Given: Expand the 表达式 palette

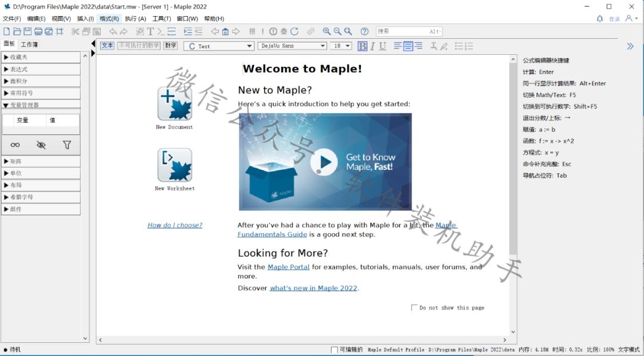Looking at the screenshot, I should click(41, 69).
